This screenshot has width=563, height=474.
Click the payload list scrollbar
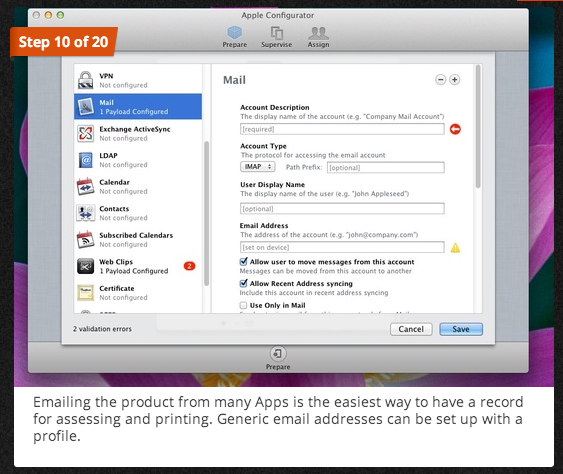pos(206,214)
